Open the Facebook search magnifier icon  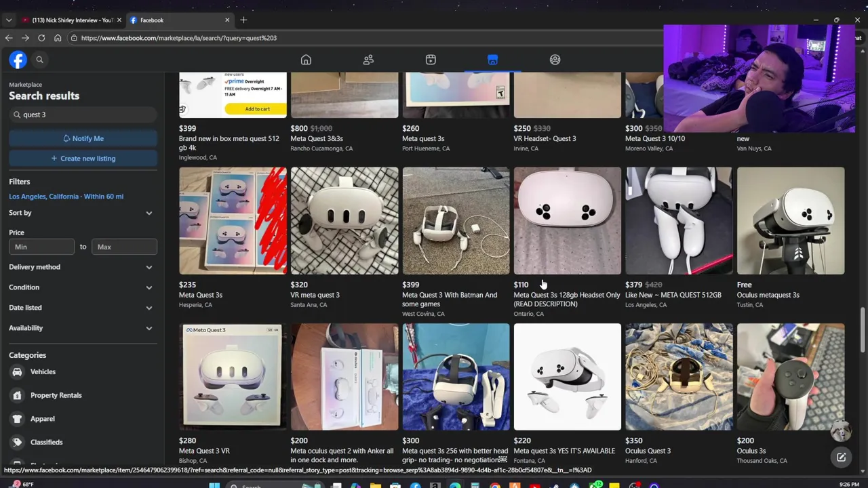[x=39, y=60]
